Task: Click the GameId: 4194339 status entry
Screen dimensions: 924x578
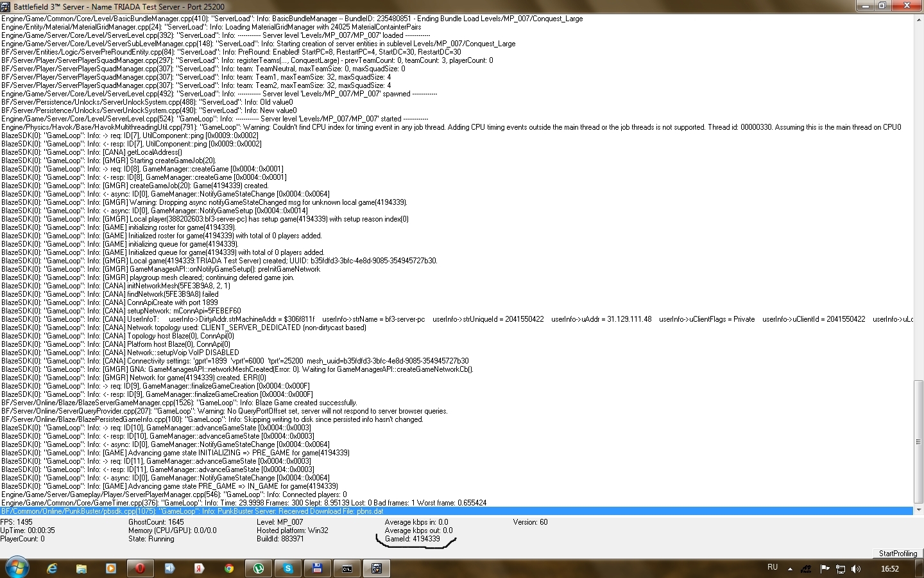Action: point(413,539)
